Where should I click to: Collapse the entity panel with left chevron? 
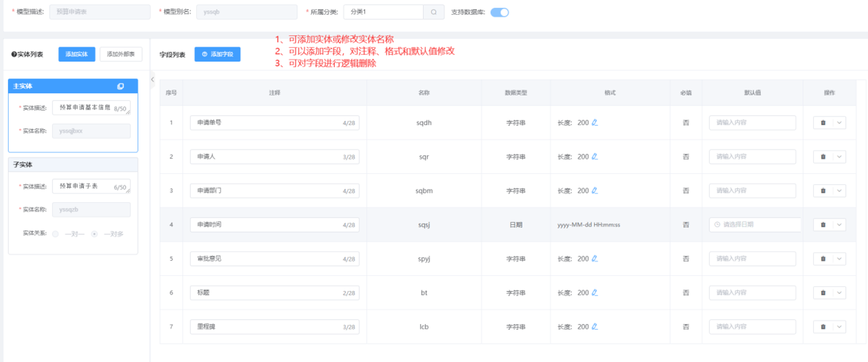[153, 80]
